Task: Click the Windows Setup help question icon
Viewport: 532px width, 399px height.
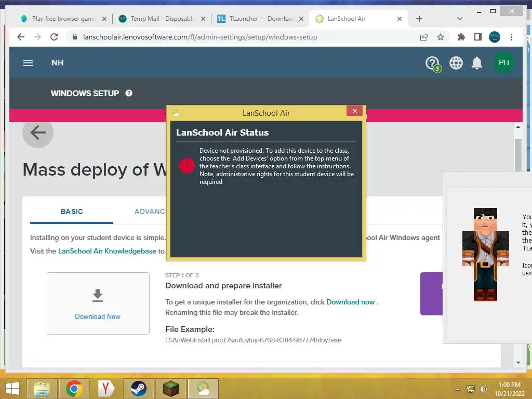Action: point(129,93)
